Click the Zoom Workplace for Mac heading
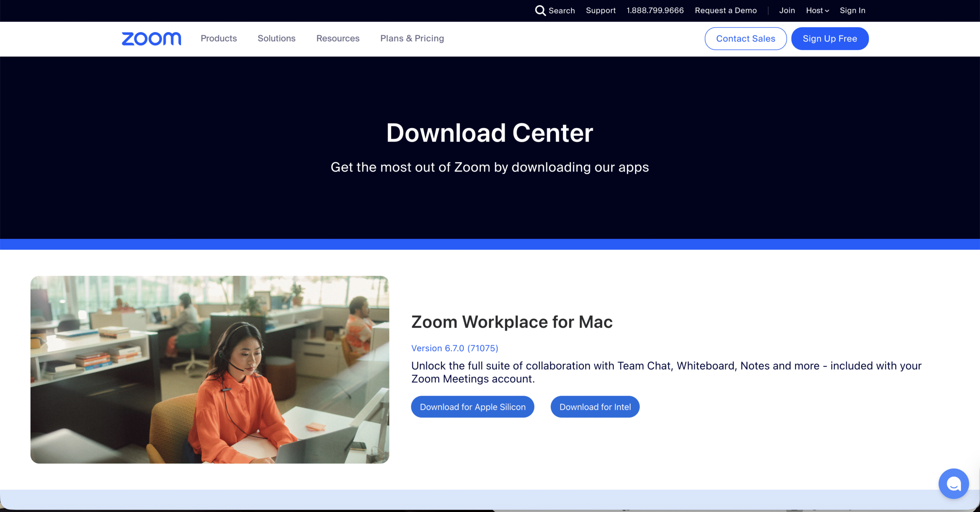Screen dimensions: 980x512 coord(512,322)
